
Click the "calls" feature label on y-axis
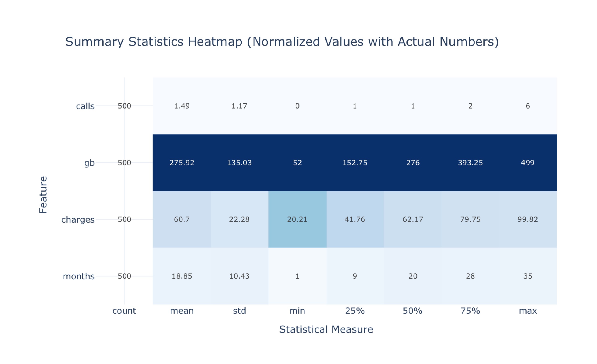point(85,106)
